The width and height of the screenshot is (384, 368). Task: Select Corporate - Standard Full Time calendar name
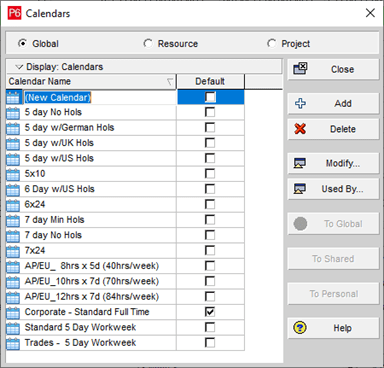coord(87,312)
